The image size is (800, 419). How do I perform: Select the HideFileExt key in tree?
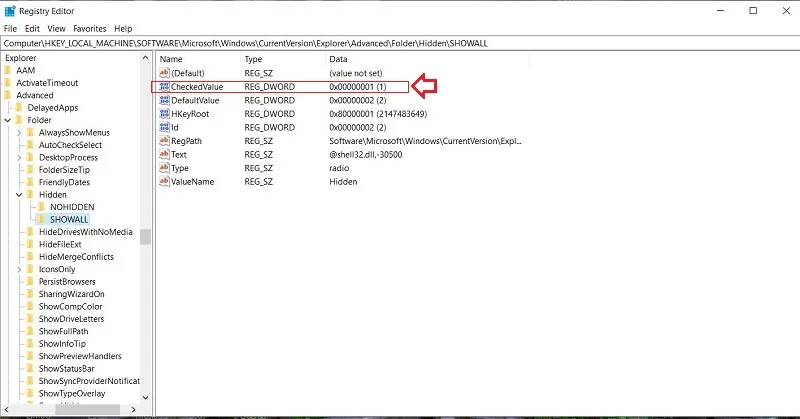(x=60, y=244)
